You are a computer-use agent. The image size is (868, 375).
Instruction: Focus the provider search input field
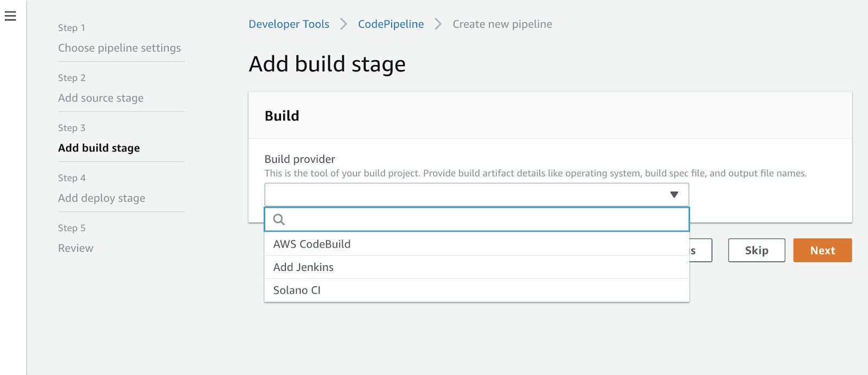[x=476, y=219]
